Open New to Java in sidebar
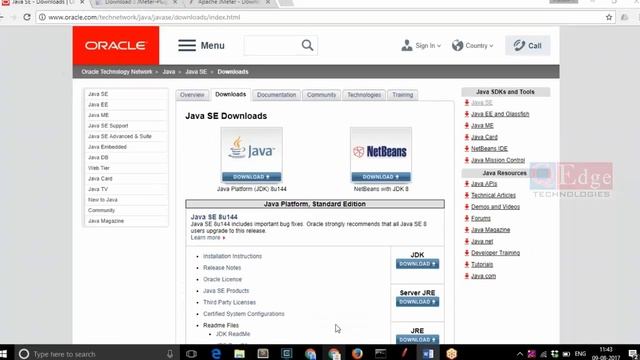Image resolution: width=640 pixels, height=360 pixels. (103, 200)
